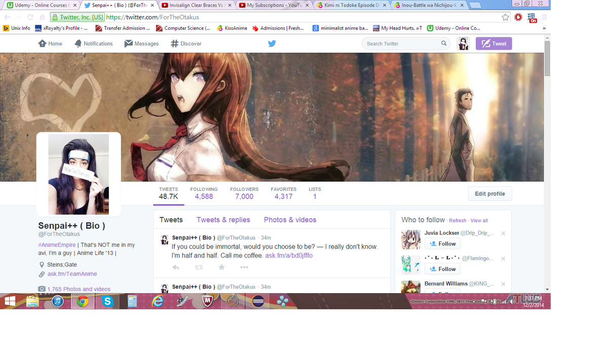Focus the Search Twitter field
Viewport: 608px width, 364px height.
point(406,44)
